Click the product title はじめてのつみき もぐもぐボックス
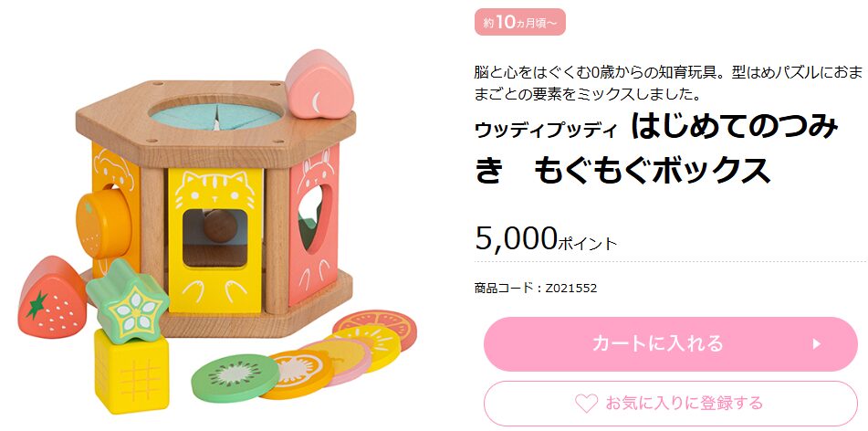 pos(657,149)
